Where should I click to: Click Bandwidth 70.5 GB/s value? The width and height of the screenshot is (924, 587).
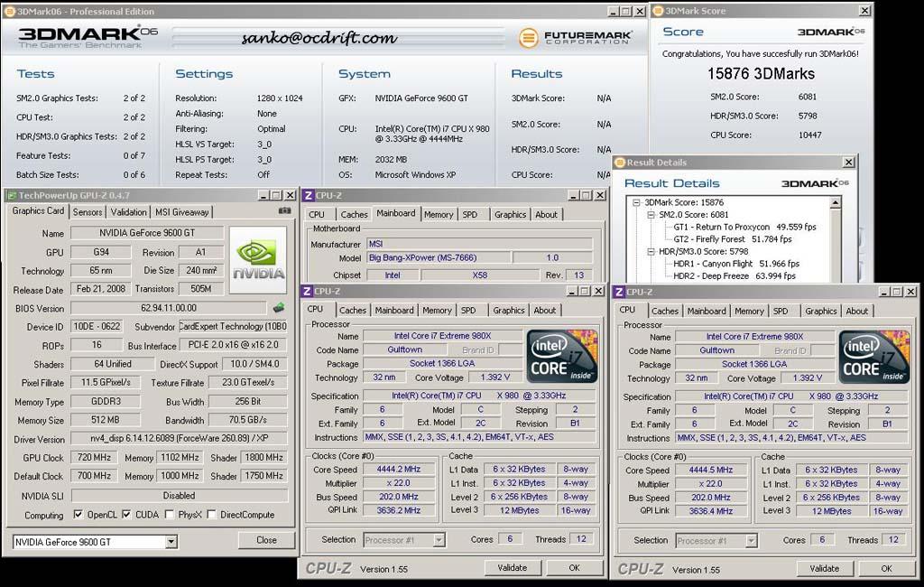[248, 420]
